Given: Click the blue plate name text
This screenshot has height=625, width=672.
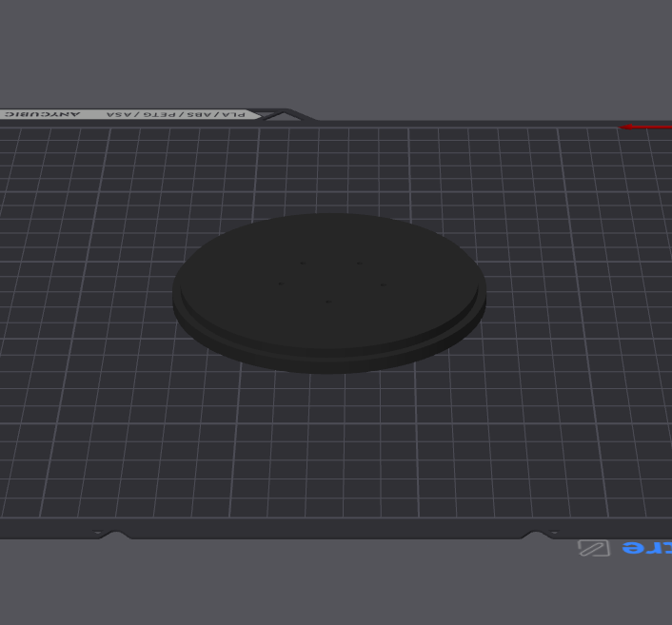Looking at the screenshot, I should point(646,548).
